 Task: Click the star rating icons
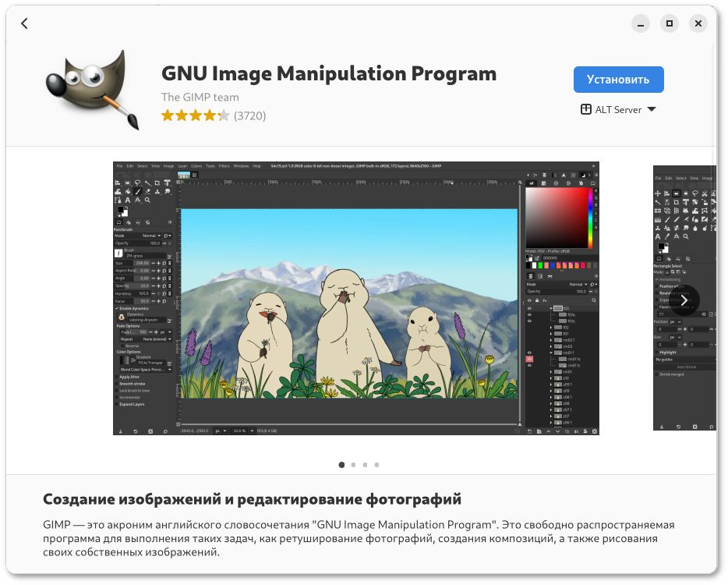195,116
